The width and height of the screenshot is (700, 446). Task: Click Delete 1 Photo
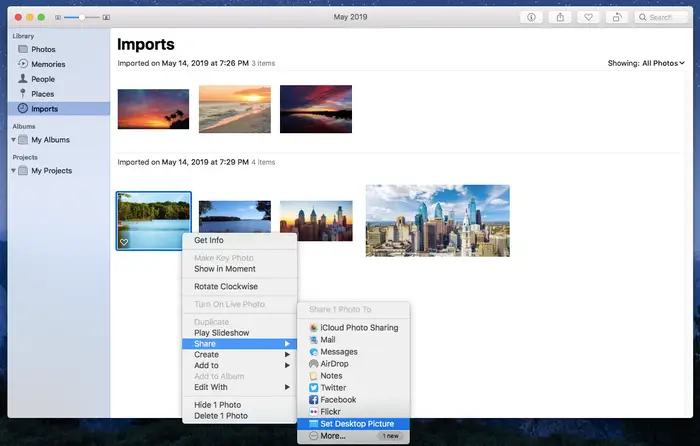tap(221, 416)
